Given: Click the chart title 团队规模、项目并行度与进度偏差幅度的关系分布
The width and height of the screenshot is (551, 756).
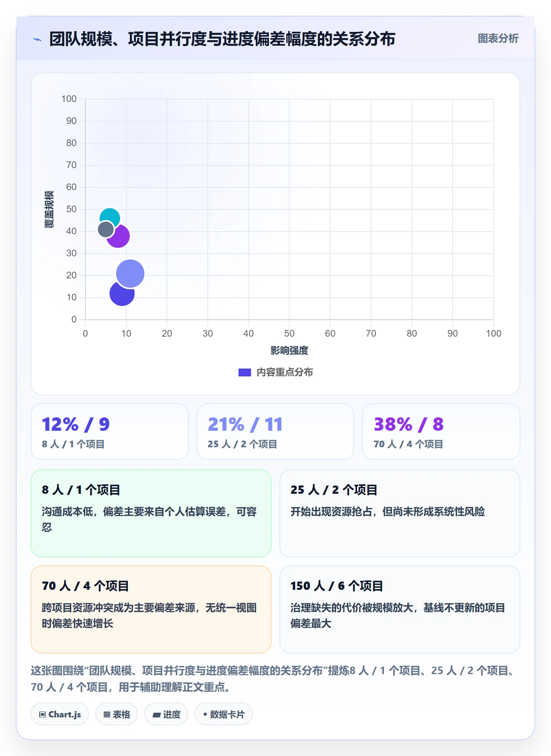Looking at the screenshot, I should tap(222, 39).
